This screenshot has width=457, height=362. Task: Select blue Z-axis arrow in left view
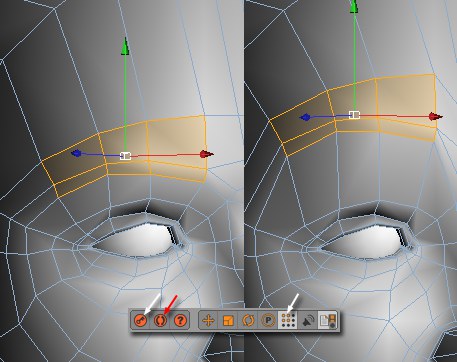(x=76, y=153)
